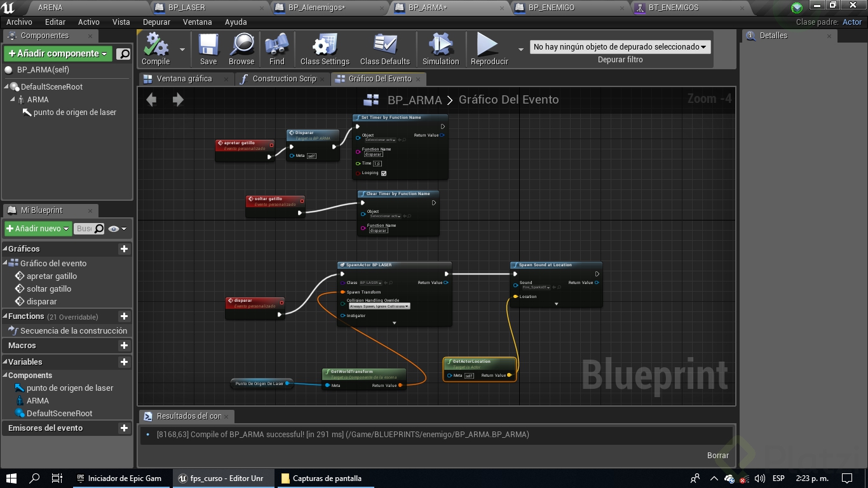Click the Reproducir play icon

(489, 49)
